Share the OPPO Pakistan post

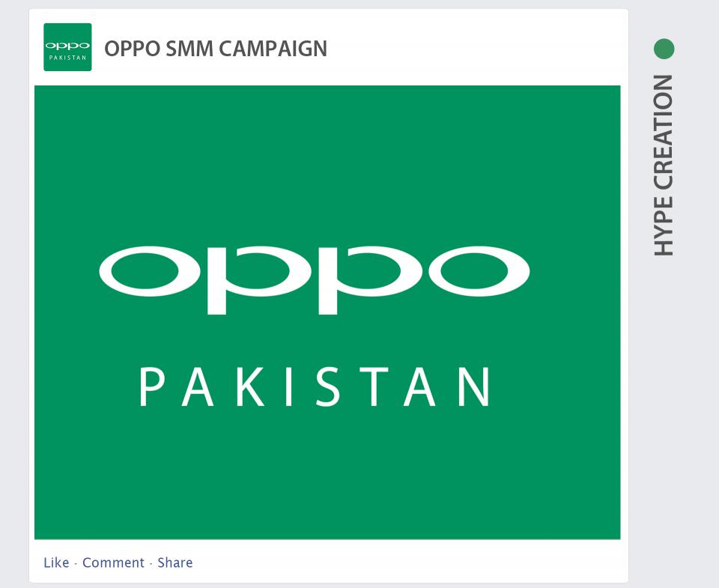pyautogui.click(x=175, y=563)
